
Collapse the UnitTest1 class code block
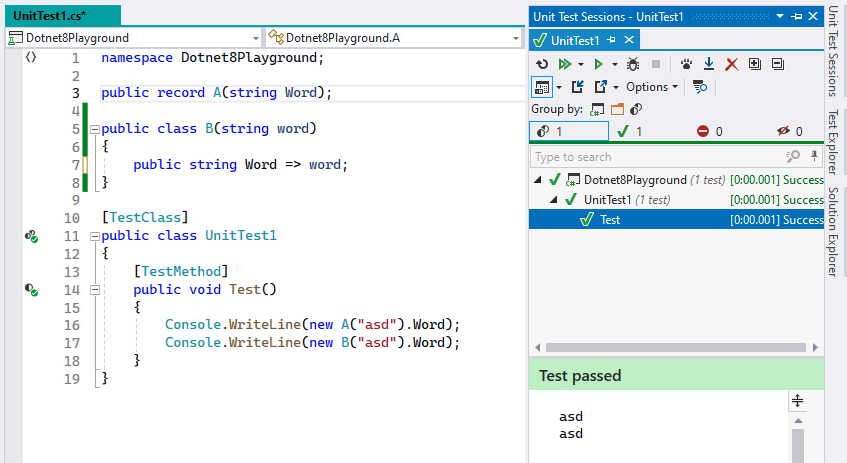[95, 236]
